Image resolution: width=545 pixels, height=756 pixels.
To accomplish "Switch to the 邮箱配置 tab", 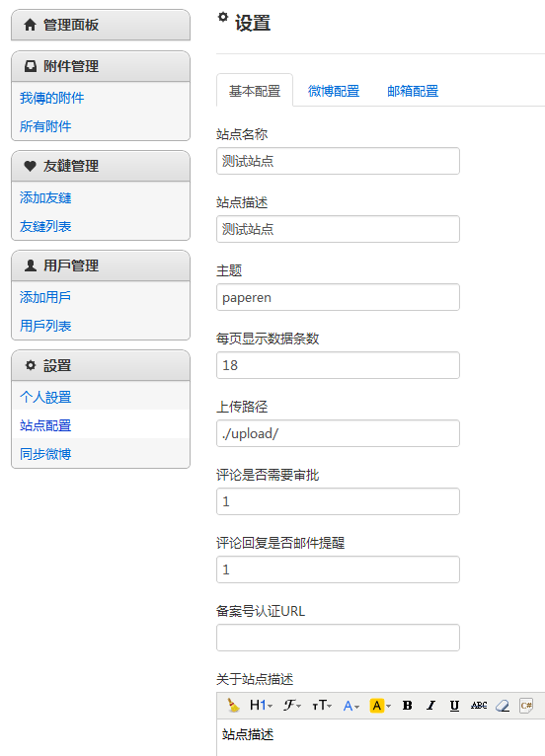I will [413, 91].
